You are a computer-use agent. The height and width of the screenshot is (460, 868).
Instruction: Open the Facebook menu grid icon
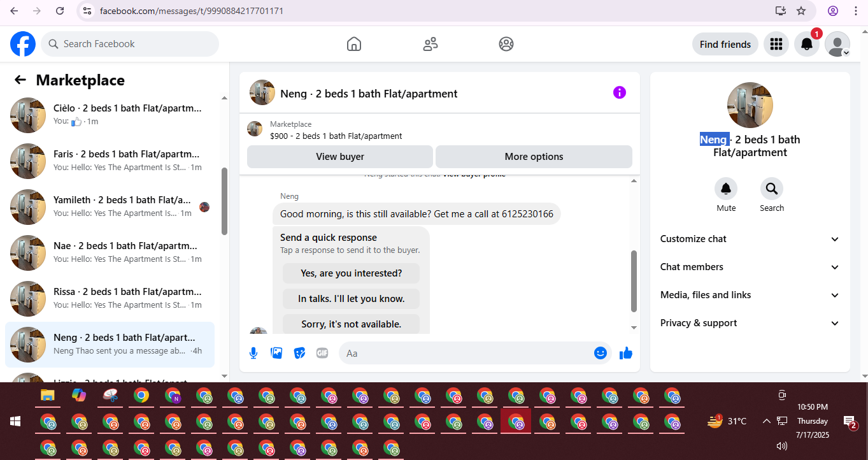coord(776,44)
